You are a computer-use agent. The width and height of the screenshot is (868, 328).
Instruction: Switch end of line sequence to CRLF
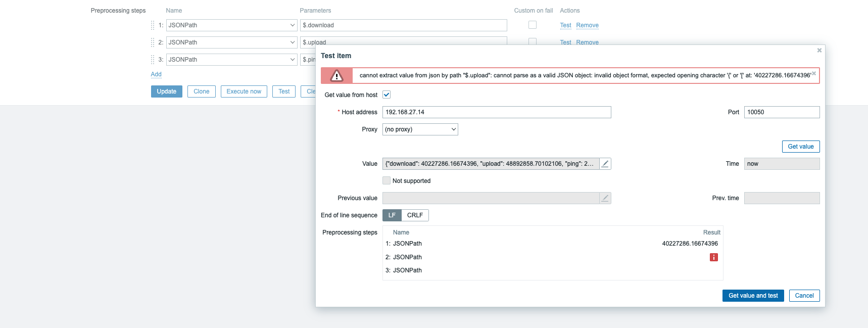[x=415, y=215]
